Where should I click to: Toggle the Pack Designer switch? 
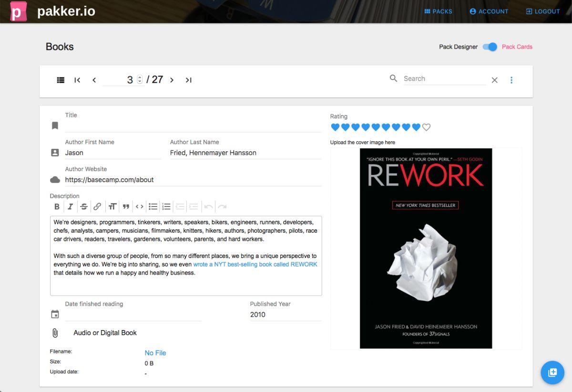[490, 47]
